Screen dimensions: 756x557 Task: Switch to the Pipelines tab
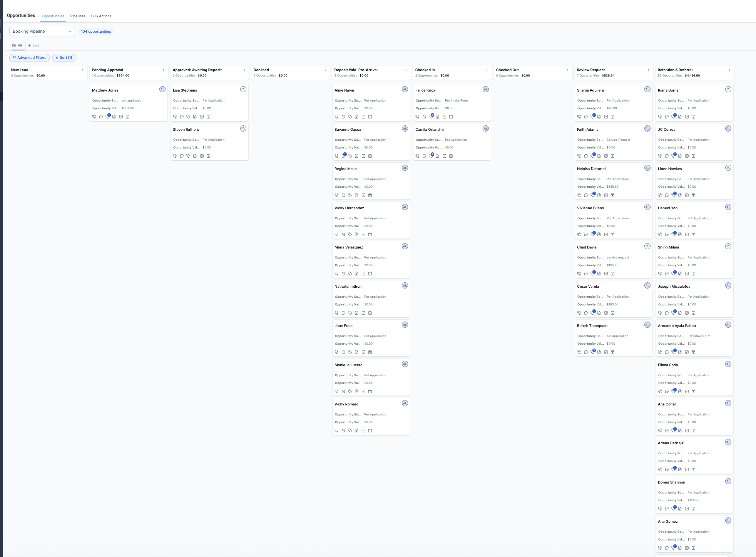77,16
